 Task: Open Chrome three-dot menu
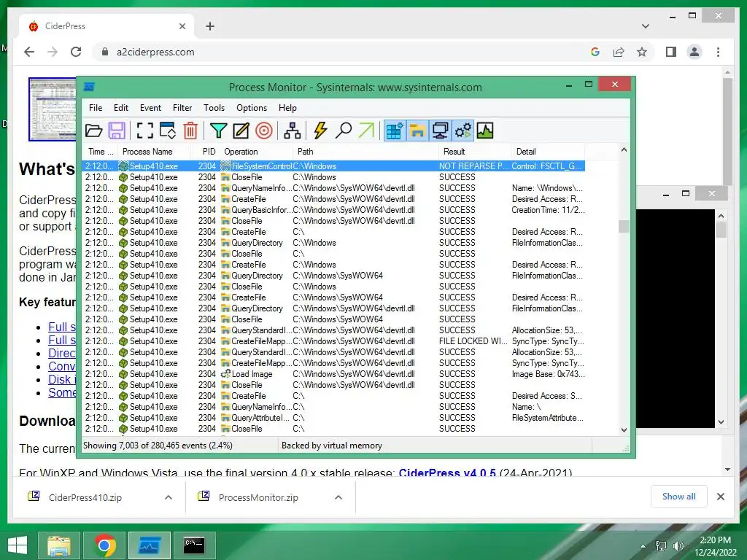[x=718, y=52]
